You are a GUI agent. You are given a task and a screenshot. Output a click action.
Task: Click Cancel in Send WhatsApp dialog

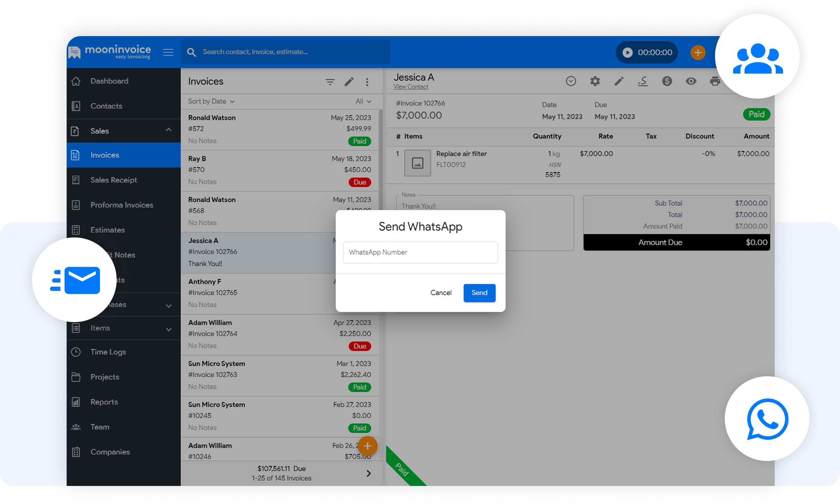(441, 293)
